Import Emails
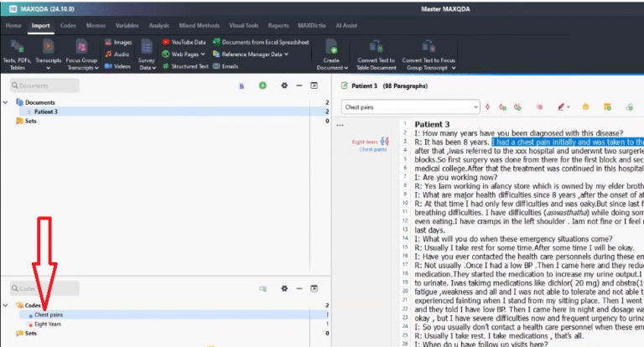Viewport: 644px width, 347px height. (225, 66)
